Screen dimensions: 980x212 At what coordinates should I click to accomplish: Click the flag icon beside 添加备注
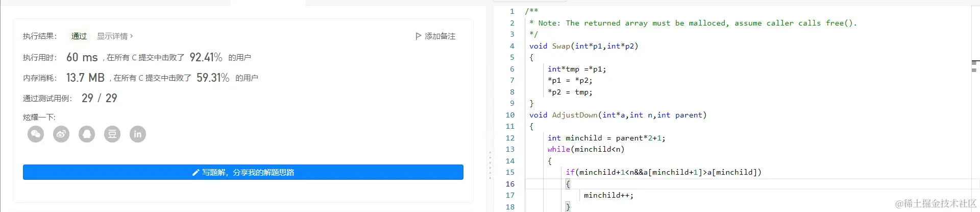point(419,36)
